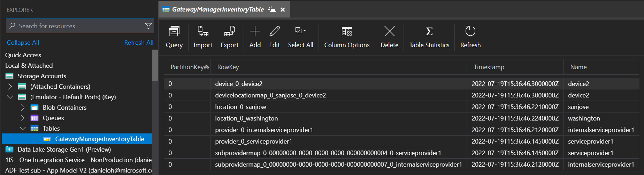
Task: Click the Tables node icon
Action: click(34, 129)
